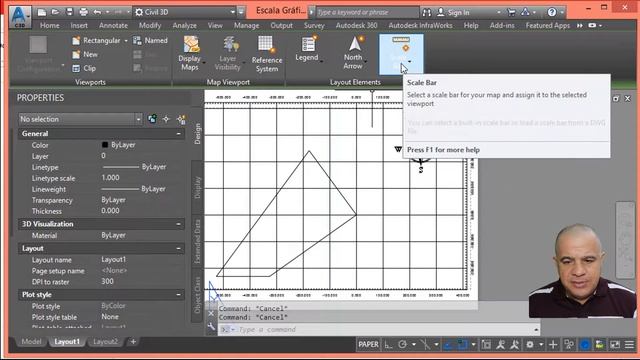640x360 pixels.
Task: Click the Named viewports button
Action: (150, 40)
